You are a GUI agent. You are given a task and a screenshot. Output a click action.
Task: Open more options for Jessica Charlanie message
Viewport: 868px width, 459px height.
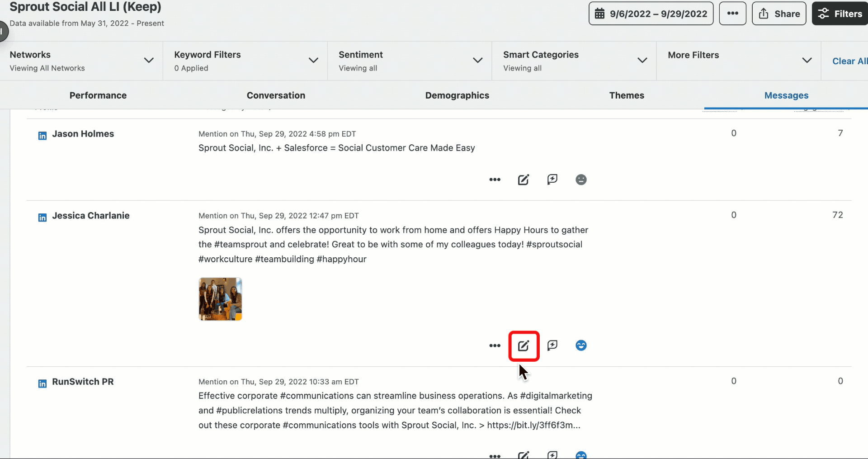point(495,345)
